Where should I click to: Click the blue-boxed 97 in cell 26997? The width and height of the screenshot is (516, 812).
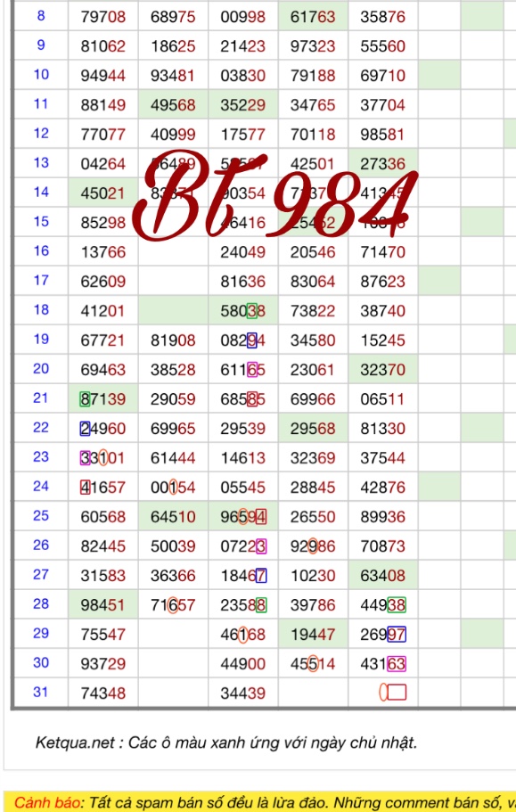point(397,634)
